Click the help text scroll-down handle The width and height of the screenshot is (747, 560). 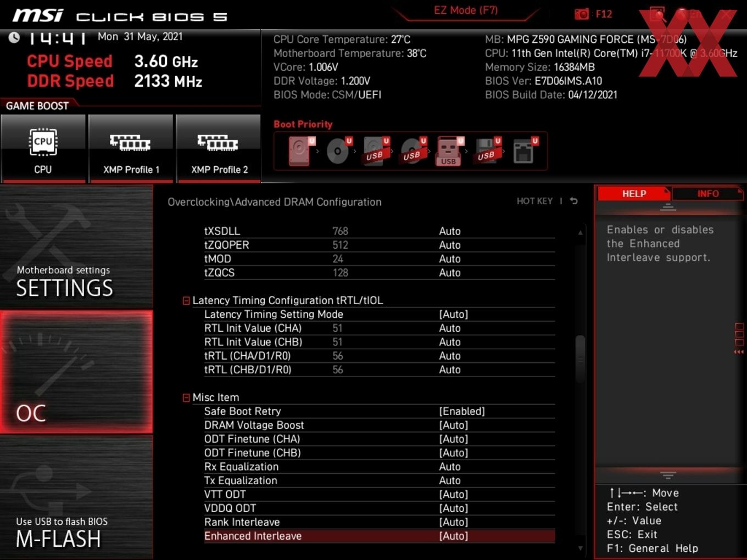click(668, 475)
